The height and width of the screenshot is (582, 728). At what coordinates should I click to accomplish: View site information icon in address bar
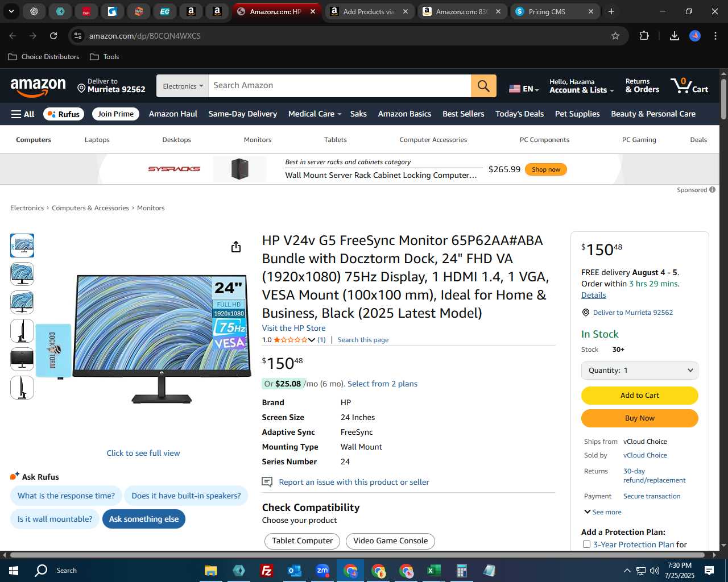coord(78,36)
